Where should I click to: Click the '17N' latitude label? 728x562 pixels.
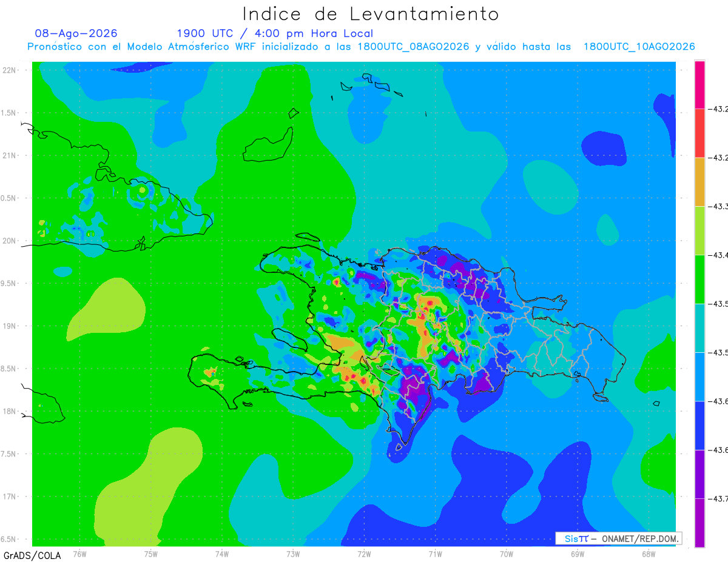click(x=10, y=497)
